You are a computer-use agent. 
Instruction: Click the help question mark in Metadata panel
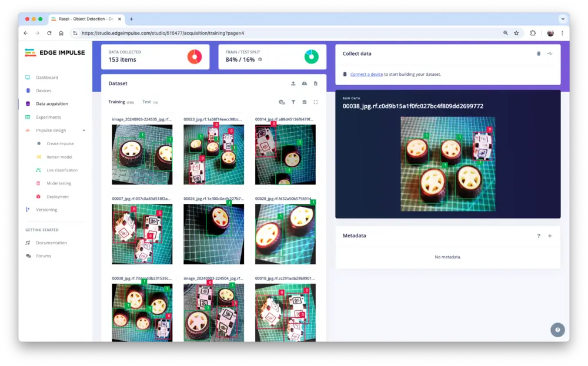coord(539,236)
